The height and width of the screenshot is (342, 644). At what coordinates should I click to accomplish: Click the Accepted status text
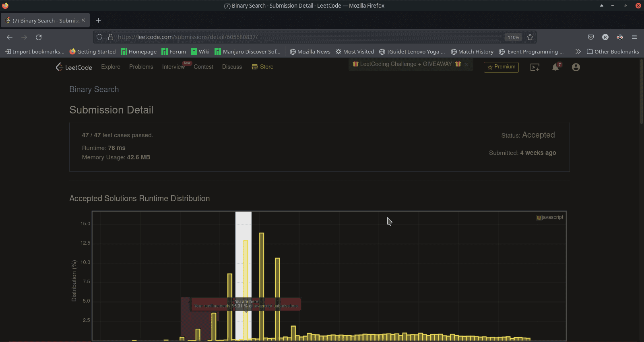[538, 135]
